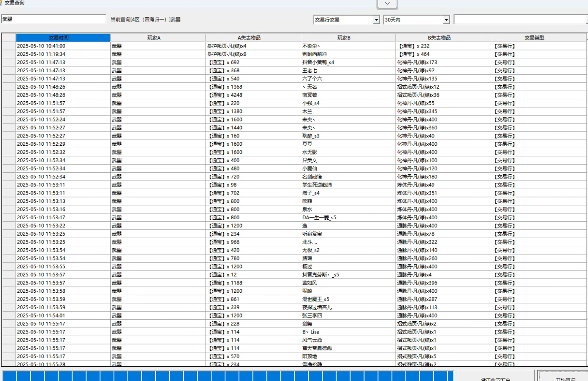Screen dimensions: 588x381
Task: Select player B cell 蓝如风
Action: (348, 283)
